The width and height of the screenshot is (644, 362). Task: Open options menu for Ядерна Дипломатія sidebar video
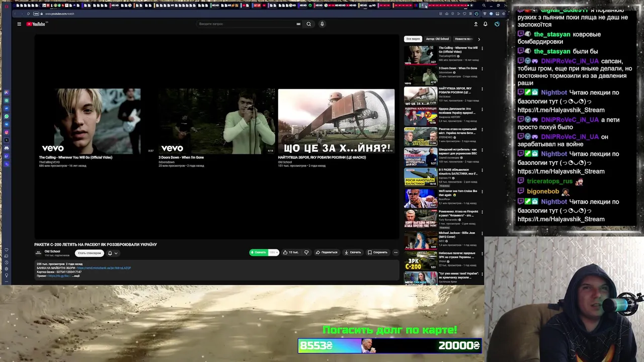[x=482, y=109]
